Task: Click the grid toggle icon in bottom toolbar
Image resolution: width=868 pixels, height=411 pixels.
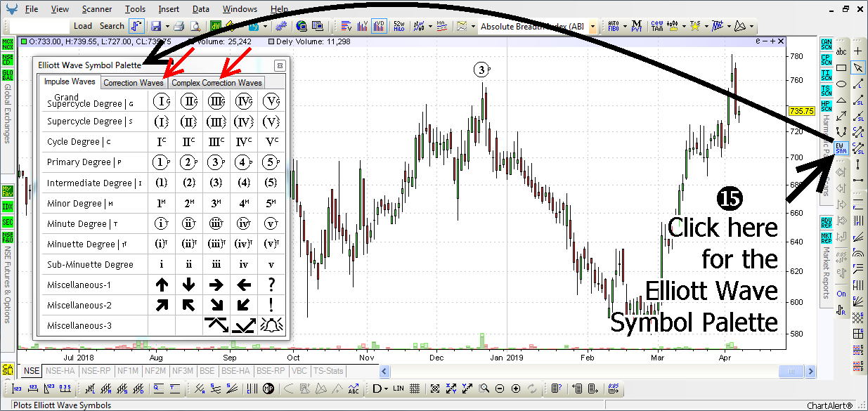Action: [x=415, y=389]
